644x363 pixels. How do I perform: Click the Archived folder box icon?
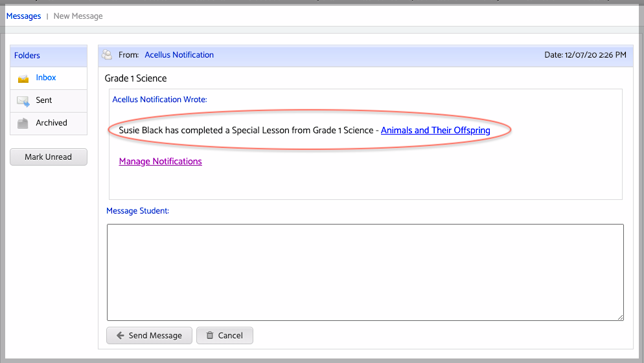23,123
